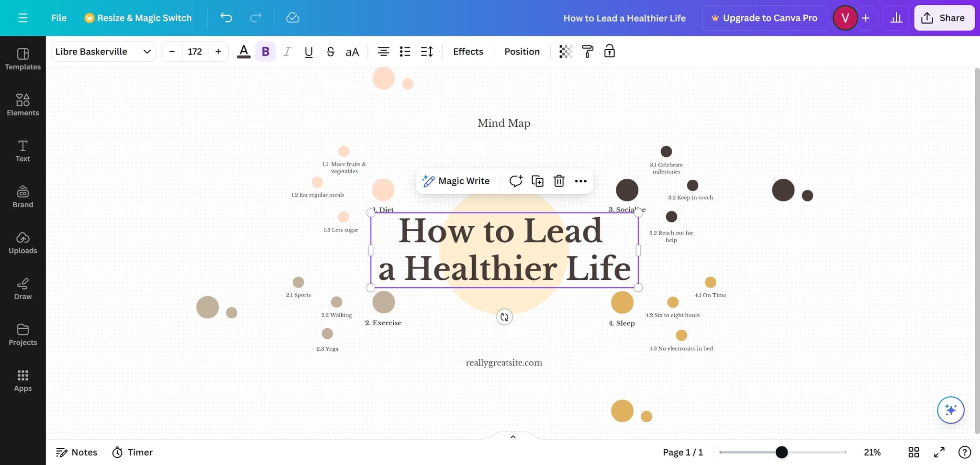
Task: Open the transparency checkerboard icon
Action: click(x=566, y=51)
